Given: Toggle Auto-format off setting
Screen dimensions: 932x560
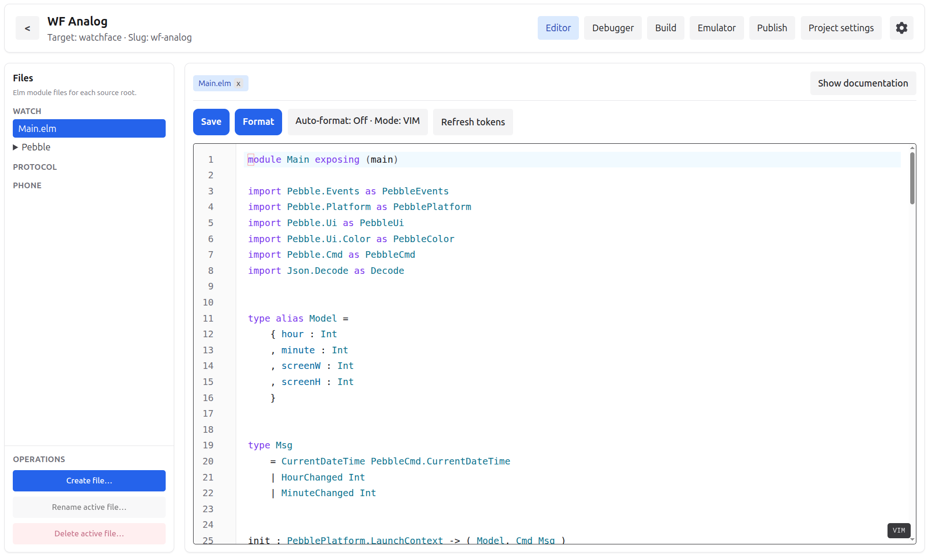Looking at the screenshot, I should coord(357,122).
